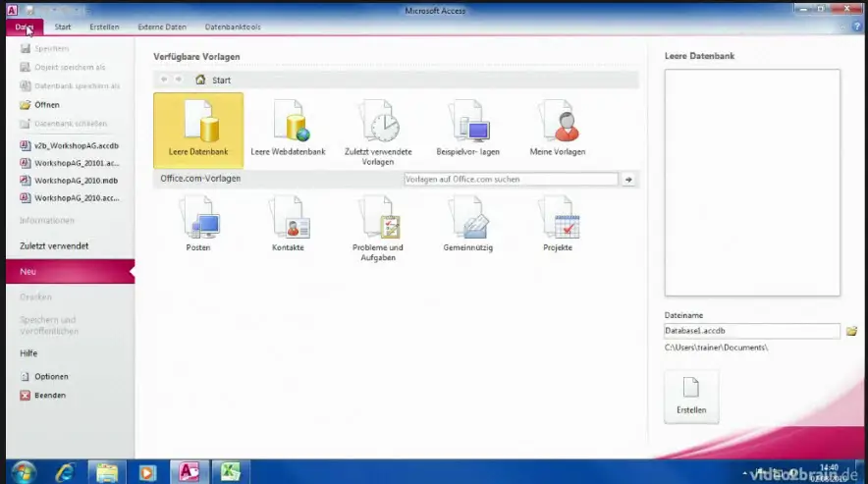Screen dimensions: 868x484
Task: Select the Leere Datenbank template
Action: tap(198, 131)
